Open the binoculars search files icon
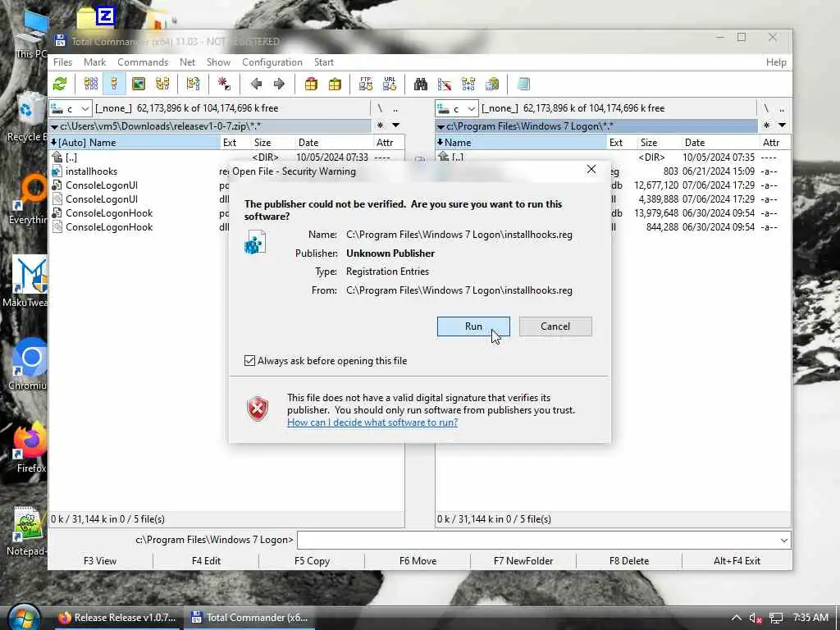The height and width of the screenshot is (630, 840). [x=421, y=84]
